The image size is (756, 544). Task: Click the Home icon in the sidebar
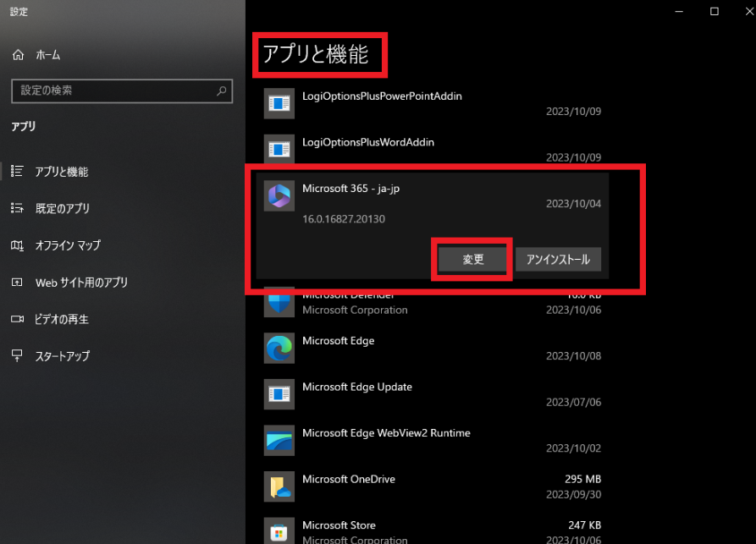[x=18, y=55]
